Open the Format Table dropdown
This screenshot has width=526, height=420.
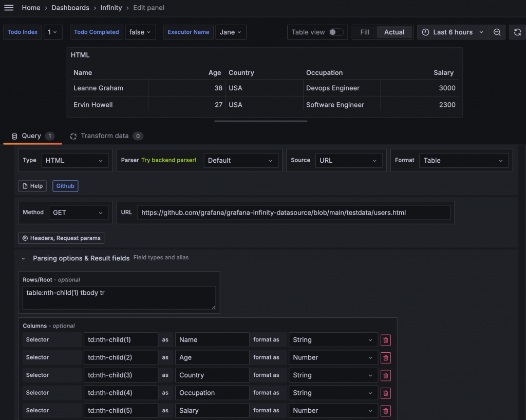point(464,160)
